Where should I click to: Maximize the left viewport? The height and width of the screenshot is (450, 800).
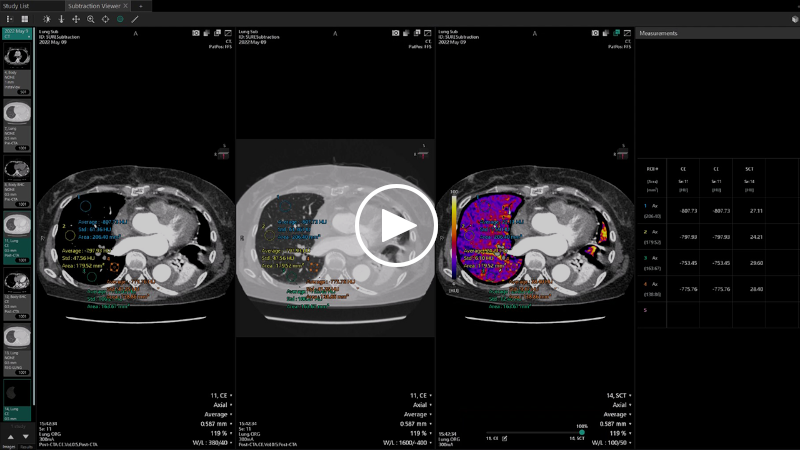click(x=228, y=33)
